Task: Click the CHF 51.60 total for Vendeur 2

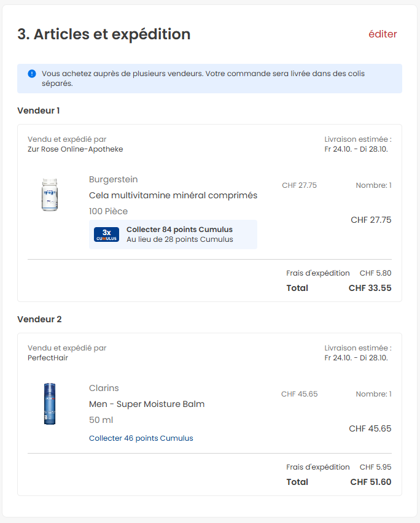Action: 370,482
